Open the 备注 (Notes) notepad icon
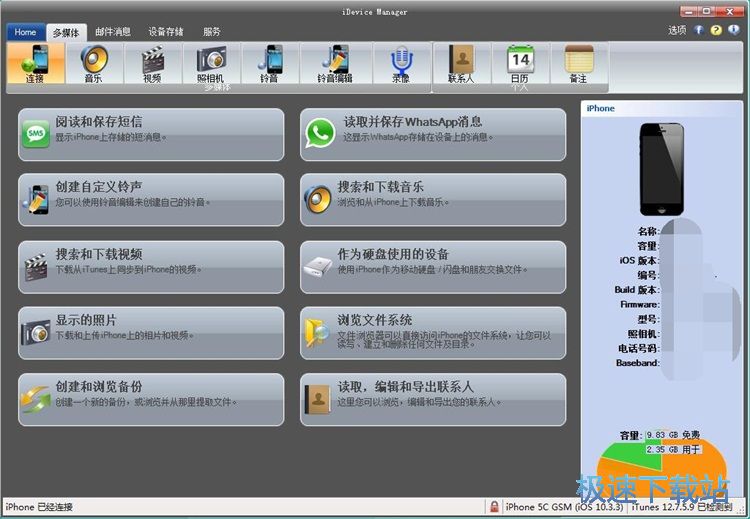 (579, 64)
